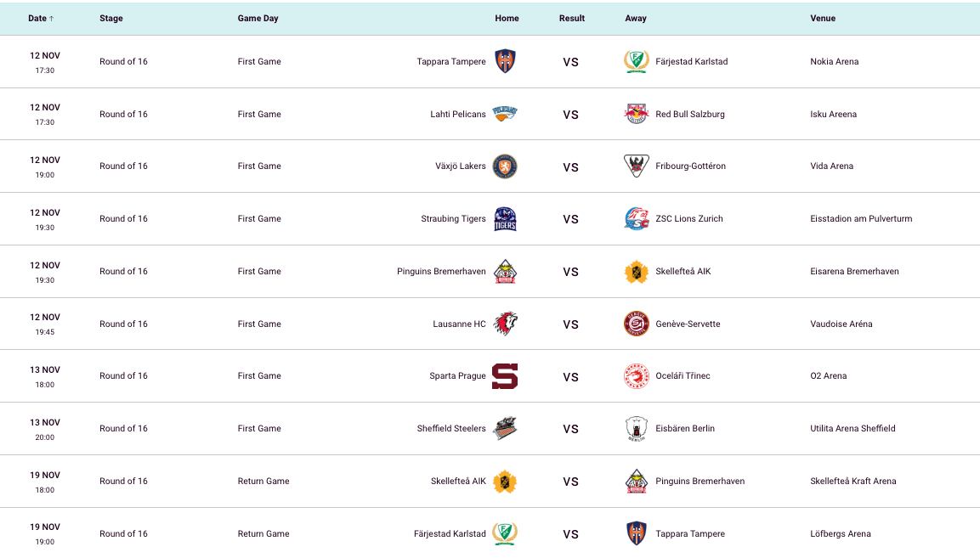Screen dimensions: 980x558
Task: Open the Skellefteå AIK away team link
Action: [683, 272]
